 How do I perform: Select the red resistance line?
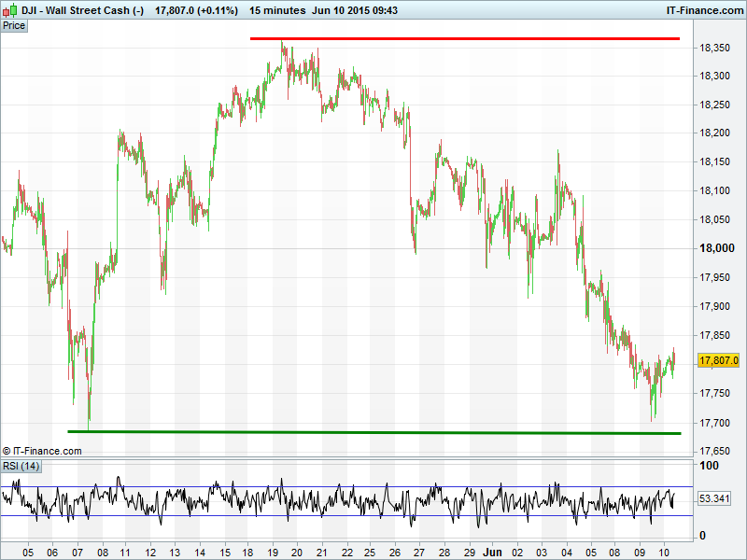pyautogui.click(x=464, y=38)
